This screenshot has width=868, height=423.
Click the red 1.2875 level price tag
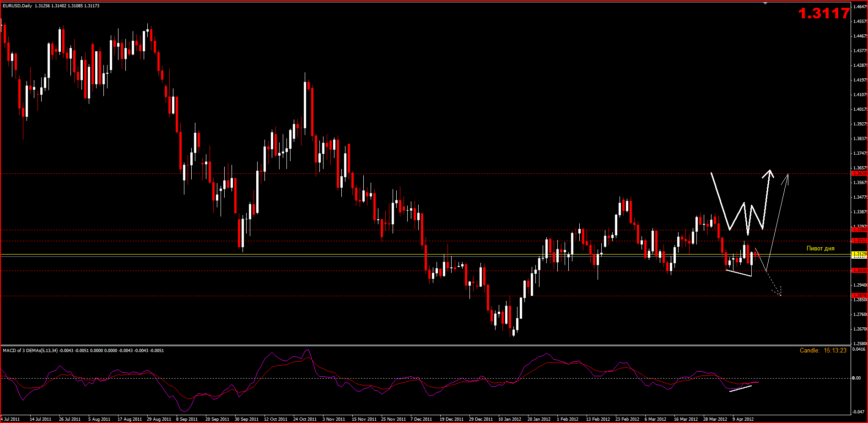coord(860,296)
